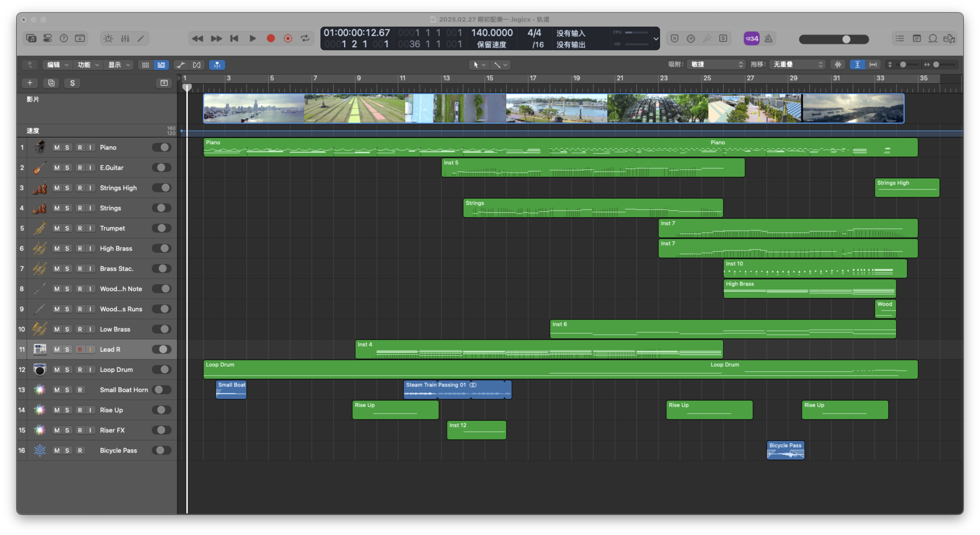Click the add track plus button
980x535 pixels.
coord(30,83)
